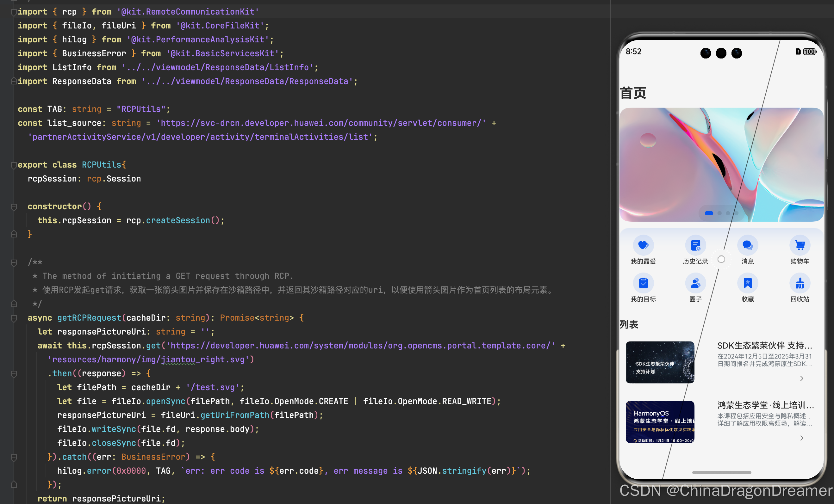
Task: Tap the 我的最爱 heart icon
Action: [643, 245]
